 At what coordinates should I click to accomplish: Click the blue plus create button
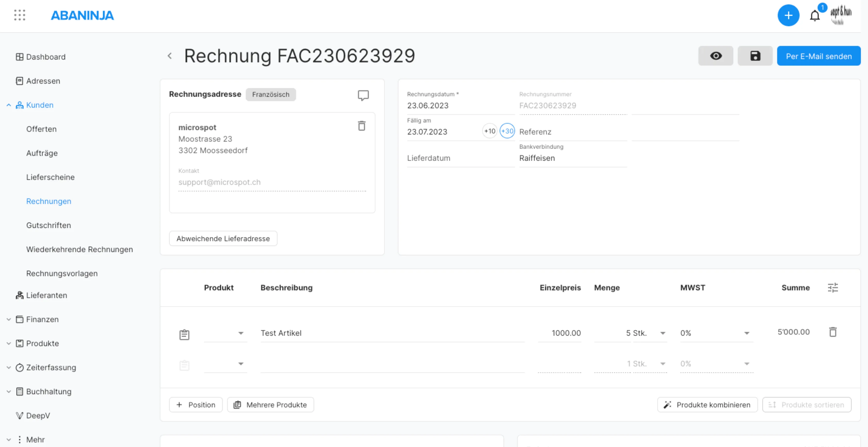pos(788,16)
